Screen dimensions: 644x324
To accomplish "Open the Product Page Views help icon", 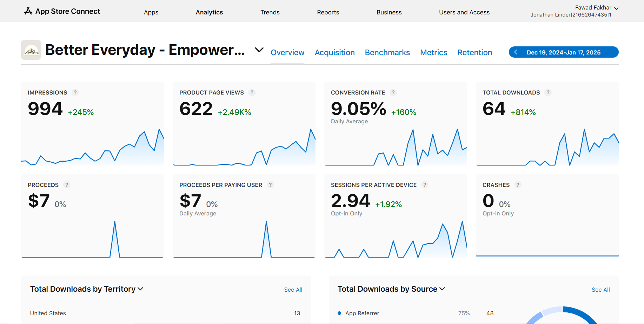I will tap(252, 92).
